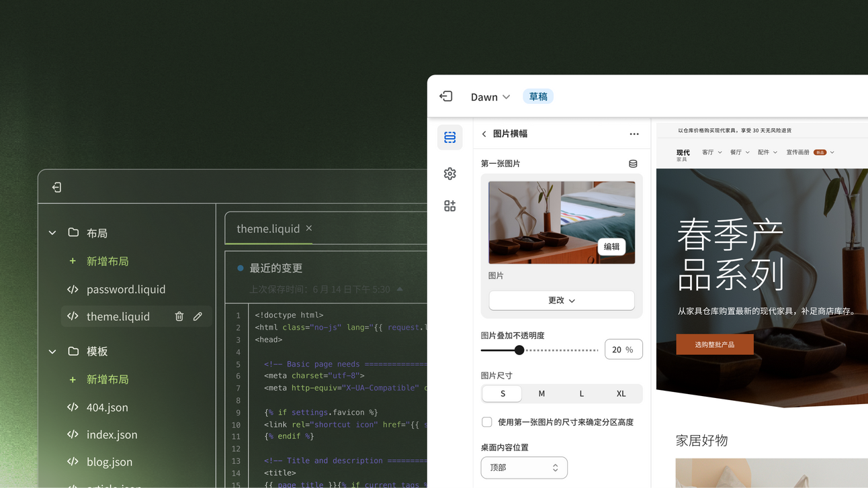Adjust the 图片叠加不透明度 slider handle
The width and height of the screenshot is (868, 488).
(519, 350)
